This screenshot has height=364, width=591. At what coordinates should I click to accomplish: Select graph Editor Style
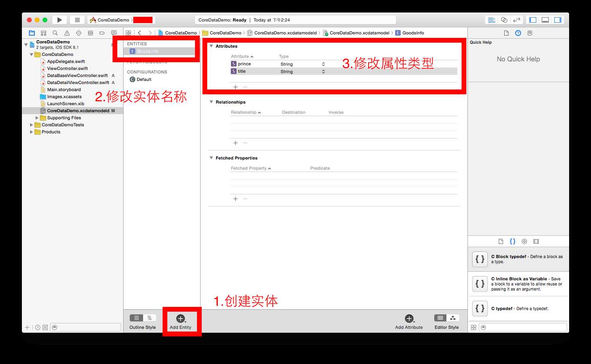coord(453,318)
